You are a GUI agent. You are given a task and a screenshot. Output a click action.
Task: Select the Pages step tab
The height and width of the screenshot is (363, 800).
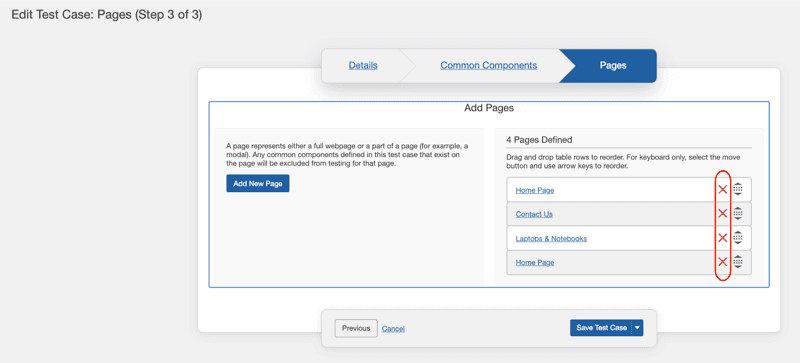613,65
